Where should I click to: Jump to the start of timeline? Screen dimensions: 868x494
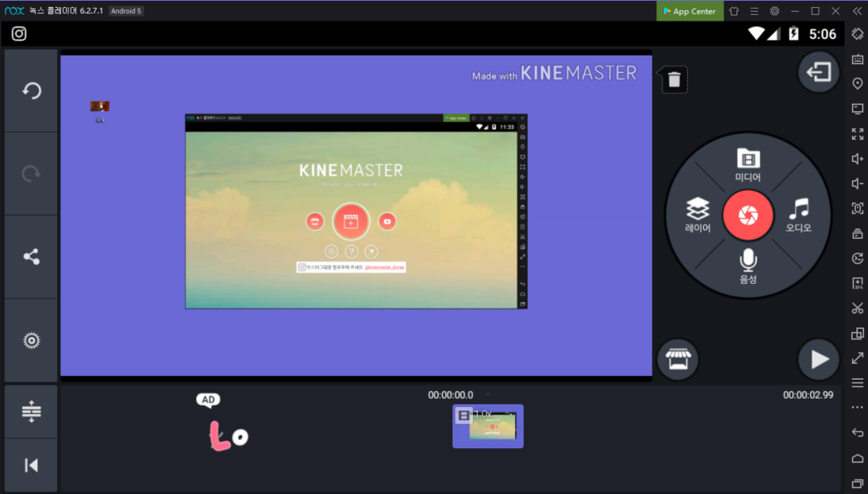pyautogui.click(x=32, y=465)
